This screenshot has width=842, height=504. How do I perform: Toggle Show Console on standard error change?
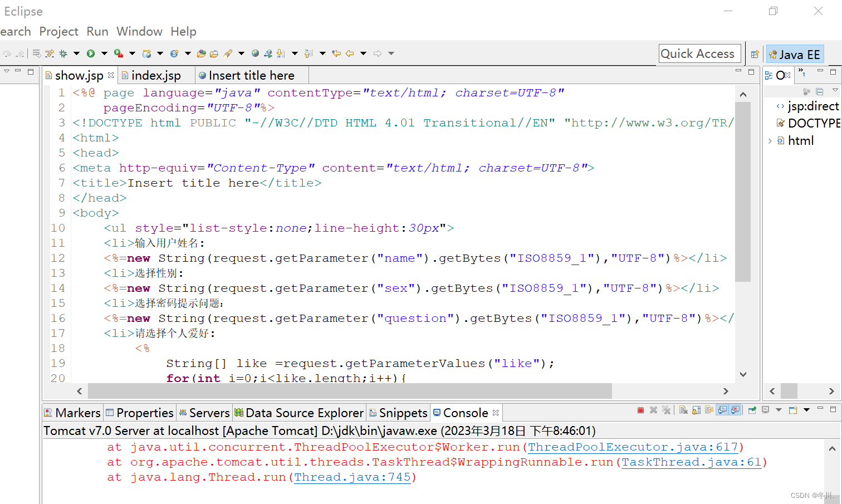(735, 410)
